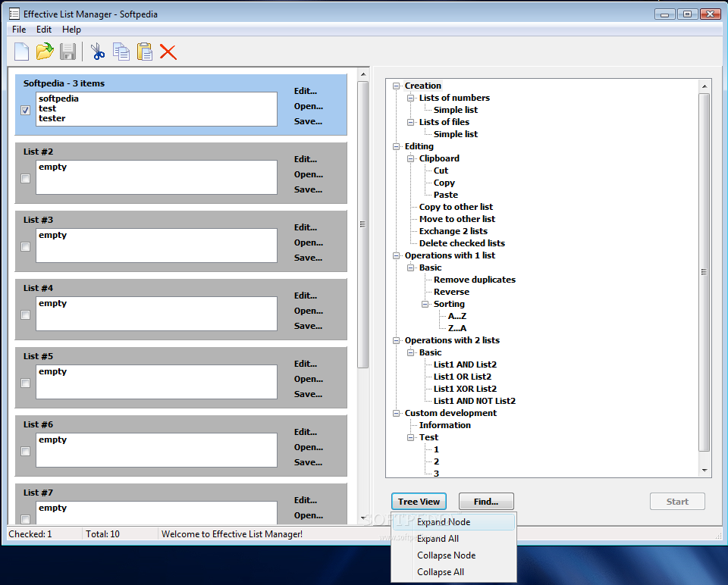The width and height of the screenshot is (728, 585).
Task: Check the List #7 checkbox
Action: pos(26,519)
